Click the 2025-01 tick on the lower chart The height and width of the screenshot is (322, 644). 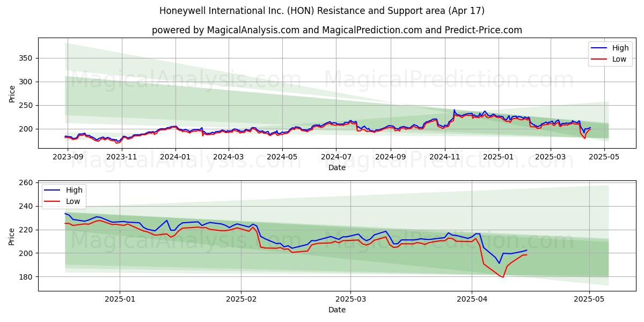(120, 298)
